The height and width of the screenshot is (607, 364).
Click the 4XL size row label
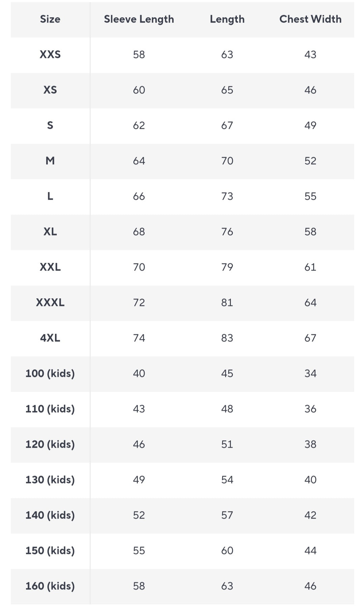[50, 338]
